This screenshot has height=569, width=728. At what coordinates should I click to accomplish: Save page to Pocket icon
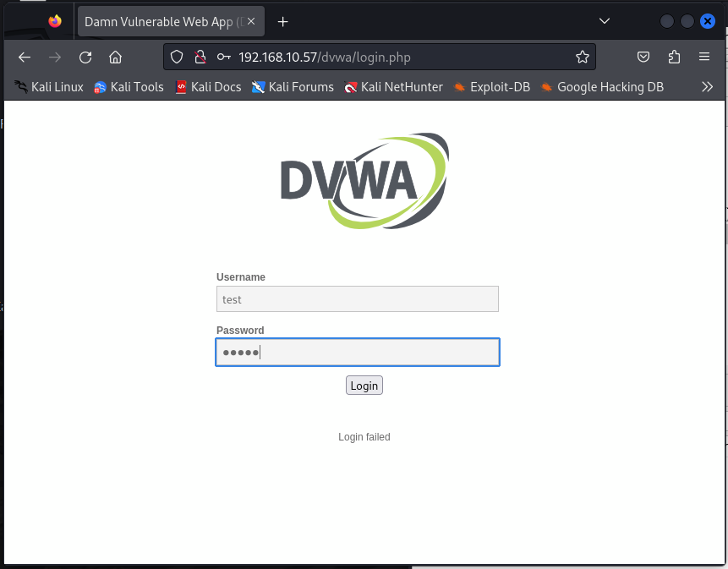click(643, 57)
